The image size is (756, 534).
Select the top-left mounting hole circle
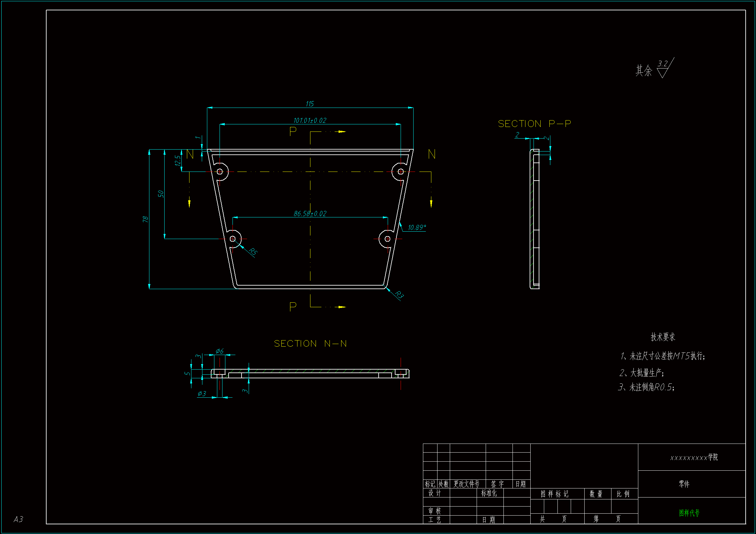click(220, 172)
